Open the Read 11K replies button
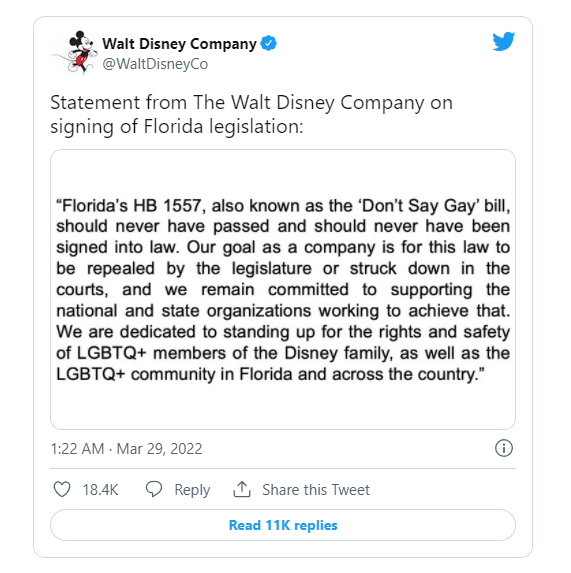 click(x=283, y=525)
